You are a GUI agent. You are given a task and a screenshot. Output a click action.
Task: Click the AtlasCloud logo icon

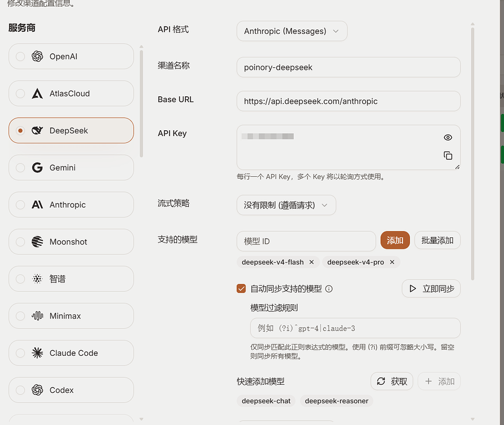click(x=37, y=93)
